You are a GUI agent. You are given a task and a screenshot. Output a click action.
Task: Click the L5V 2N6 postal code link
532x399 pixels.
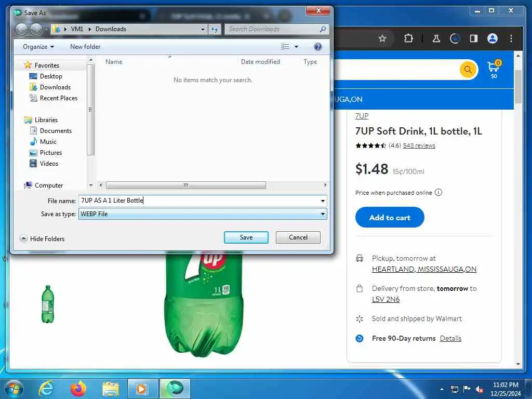(x=386, y=299)
